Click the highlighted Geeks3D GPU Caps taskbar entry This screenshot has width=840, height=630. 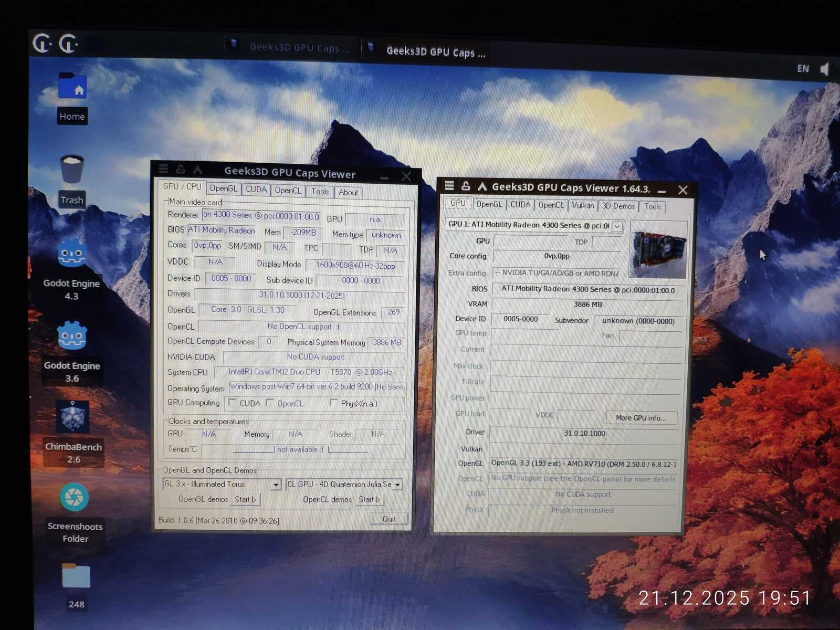tap(426, 51)
